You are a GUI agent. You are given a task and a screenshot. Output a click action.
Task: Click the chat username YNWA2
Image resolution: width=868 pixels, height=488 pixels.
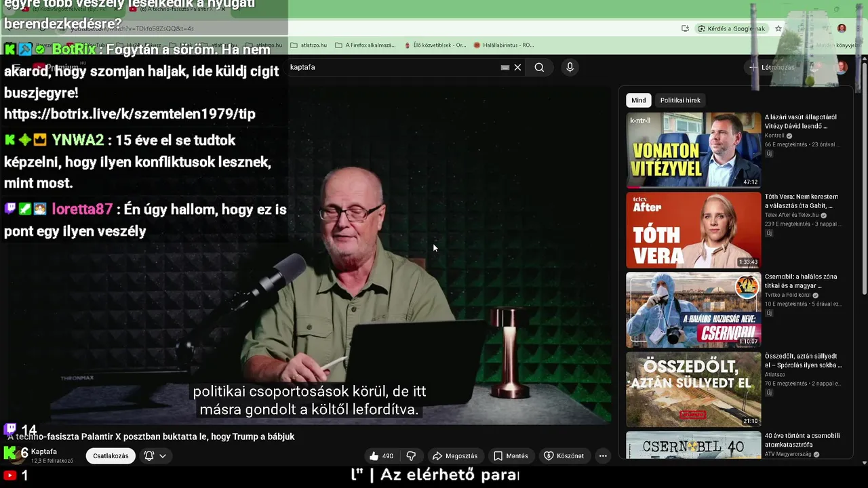click(77, 140)
